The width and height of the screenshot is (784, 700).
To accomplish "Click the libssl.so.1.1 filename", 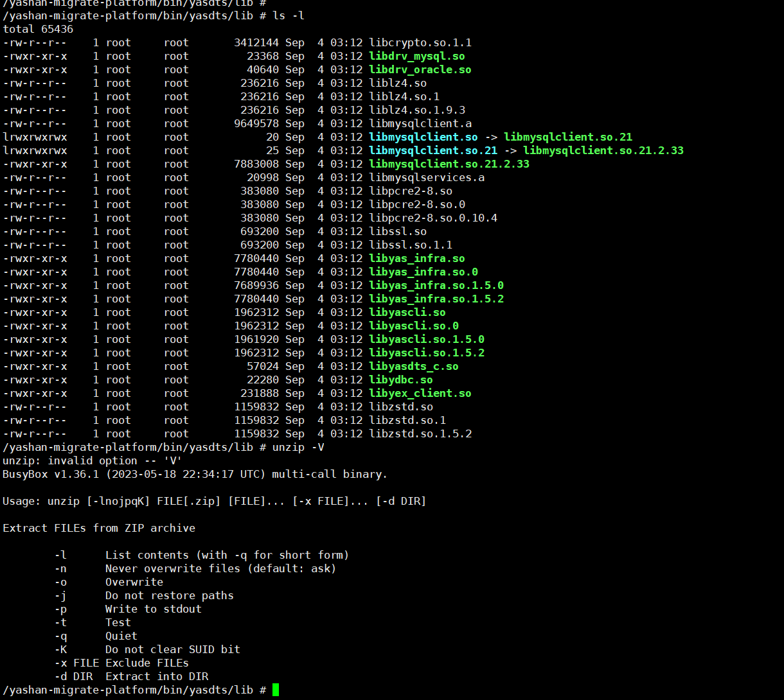I will (410, 245).
